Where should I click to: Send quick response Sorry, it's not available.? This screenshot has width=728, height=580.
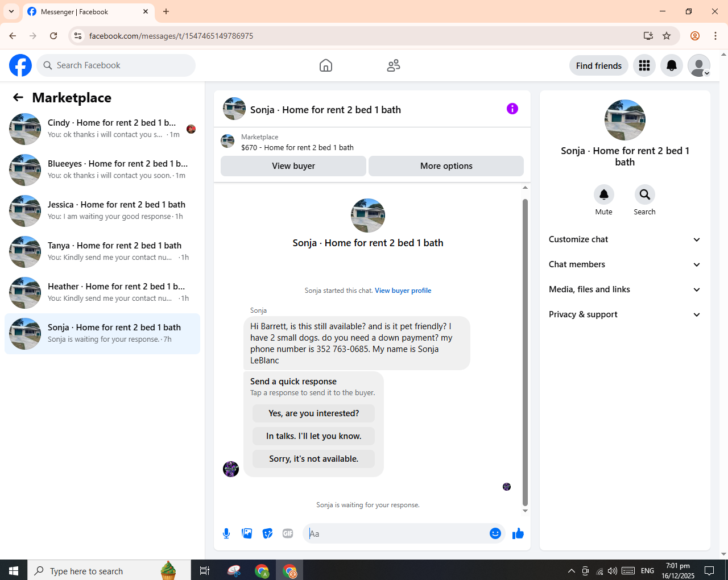[314, 459]
